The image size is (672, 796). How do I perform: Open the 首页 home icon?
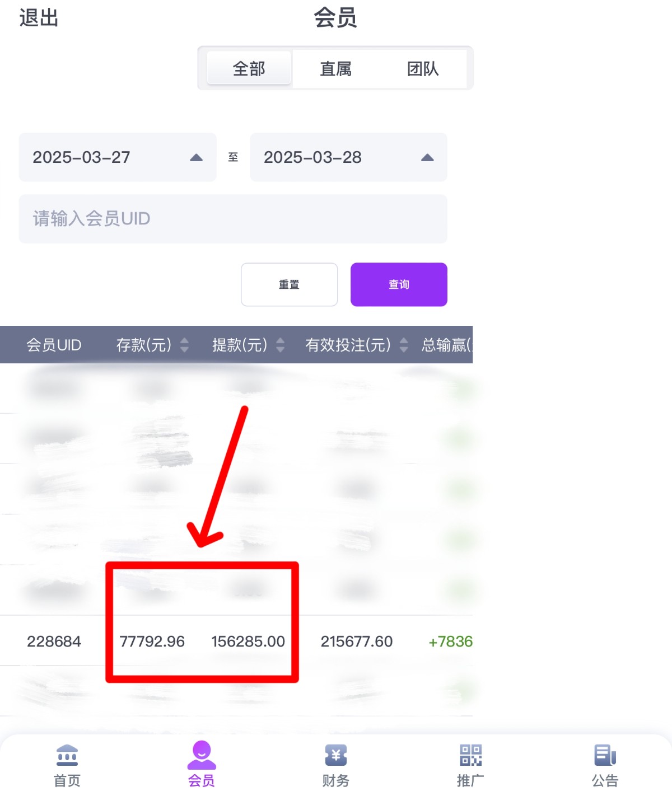pyautogui.click(x=67, y=756)
